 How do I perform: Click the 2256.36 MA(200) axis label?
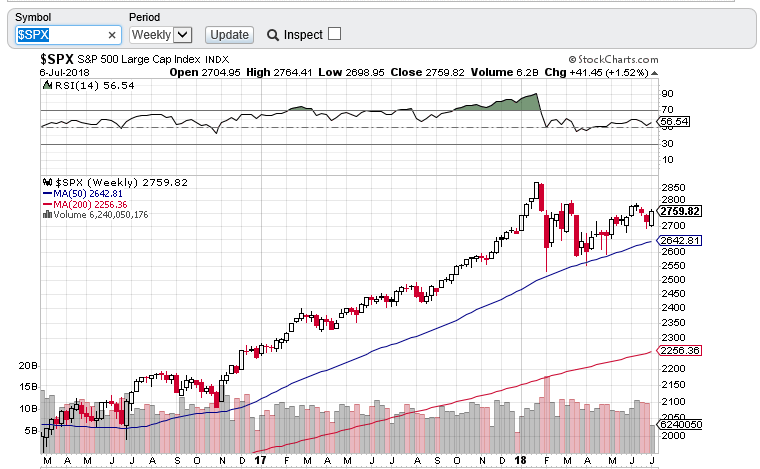tap(679, 350)
